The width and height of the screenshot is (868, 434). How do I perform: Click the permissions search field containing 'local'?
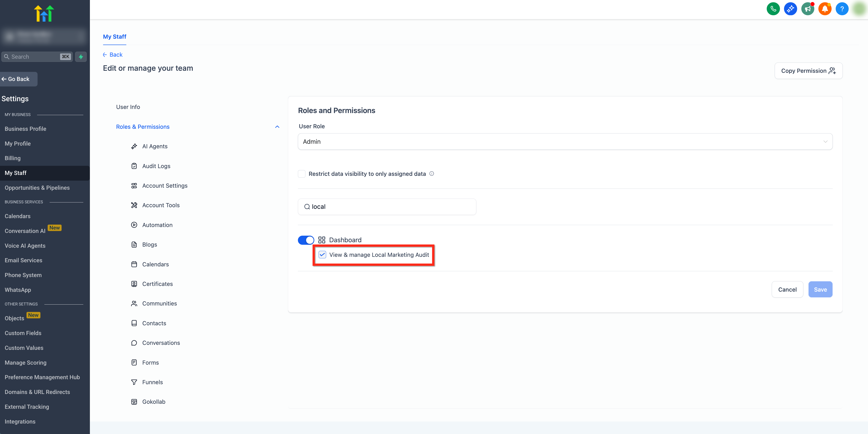coord(387,206)
